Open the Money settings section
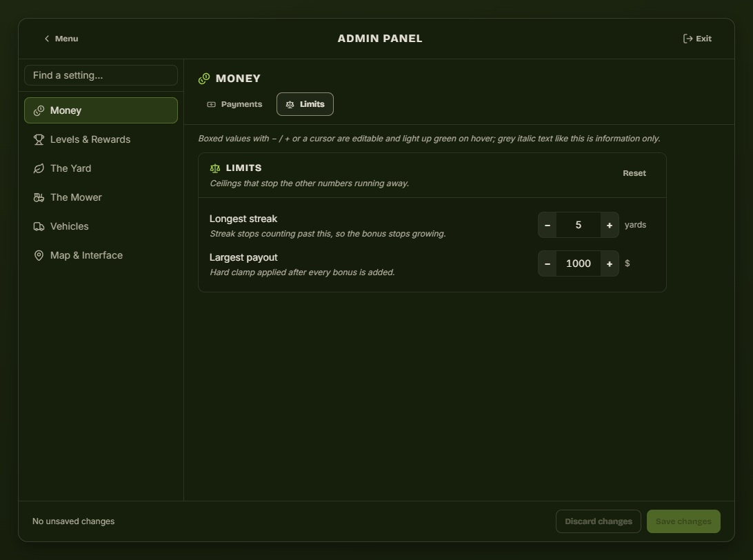 pyautogui.click(x=101, y=110)
